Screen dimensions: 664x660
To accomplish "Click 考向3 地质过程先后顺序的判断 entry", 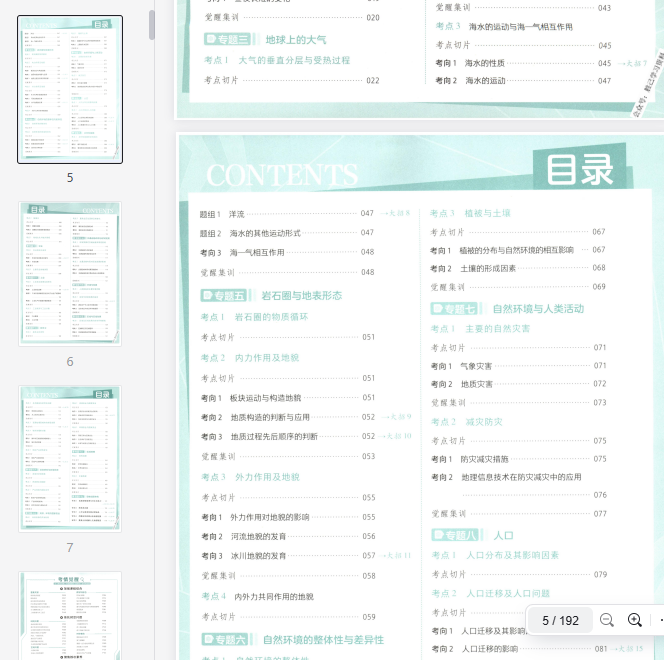I will (288, 436).
